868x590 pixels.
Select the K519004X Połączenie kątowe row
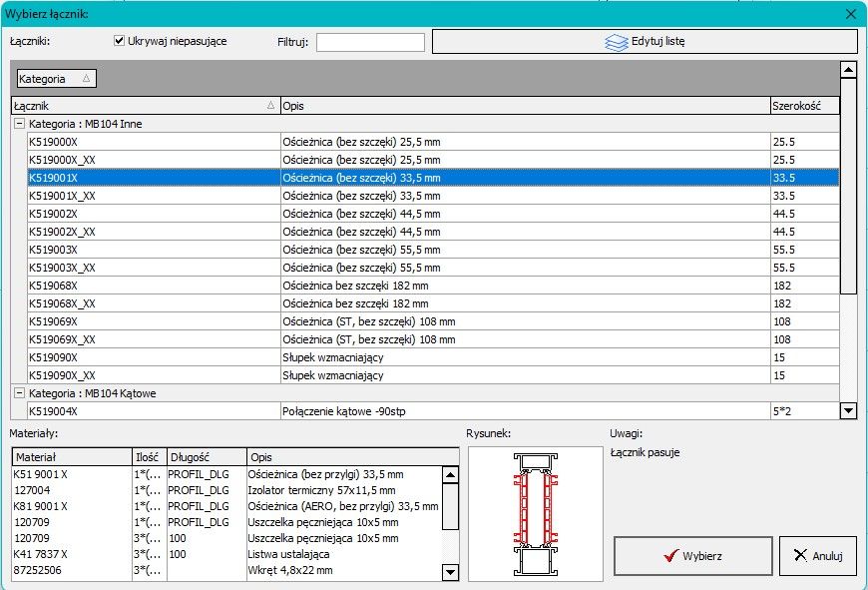point(150,411)
